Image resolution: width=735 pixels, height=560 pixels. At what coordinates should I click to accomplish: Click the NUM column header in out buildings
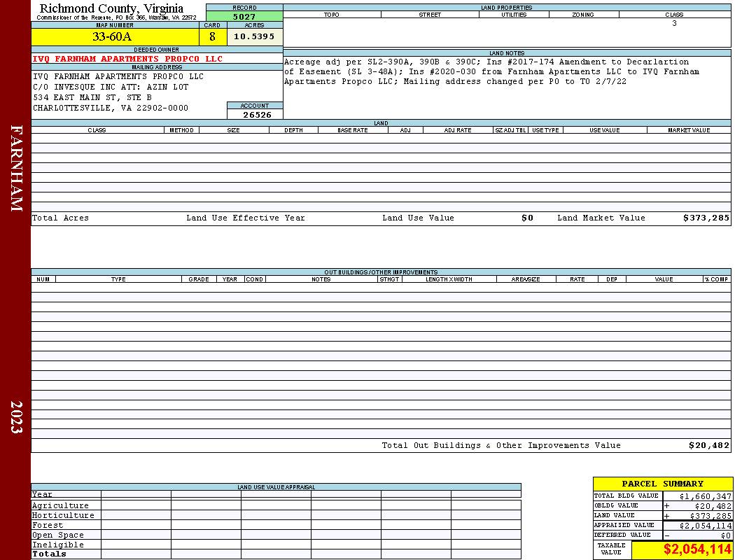pyautogui.click(x=43, y=279)
